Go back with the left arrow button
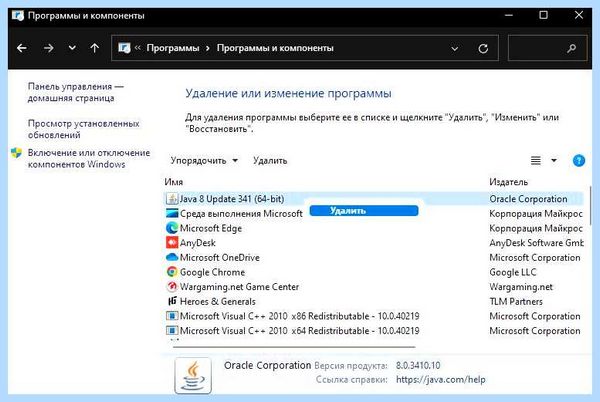The width and height of the screenshot is (600, 402). (x=22, y=48)
